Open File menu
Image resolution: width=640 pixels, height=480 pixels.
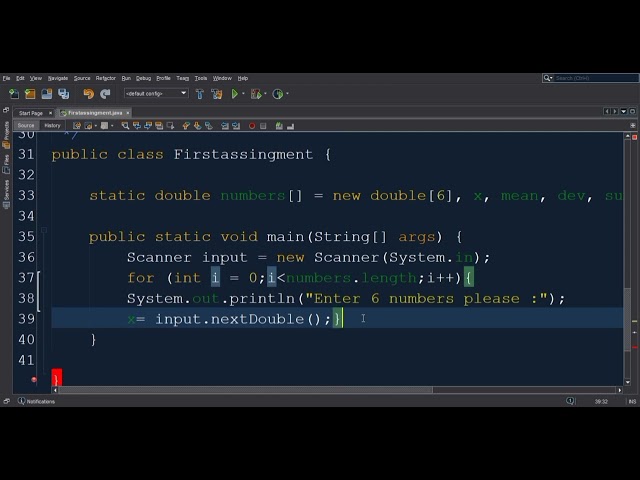(7, 78)
